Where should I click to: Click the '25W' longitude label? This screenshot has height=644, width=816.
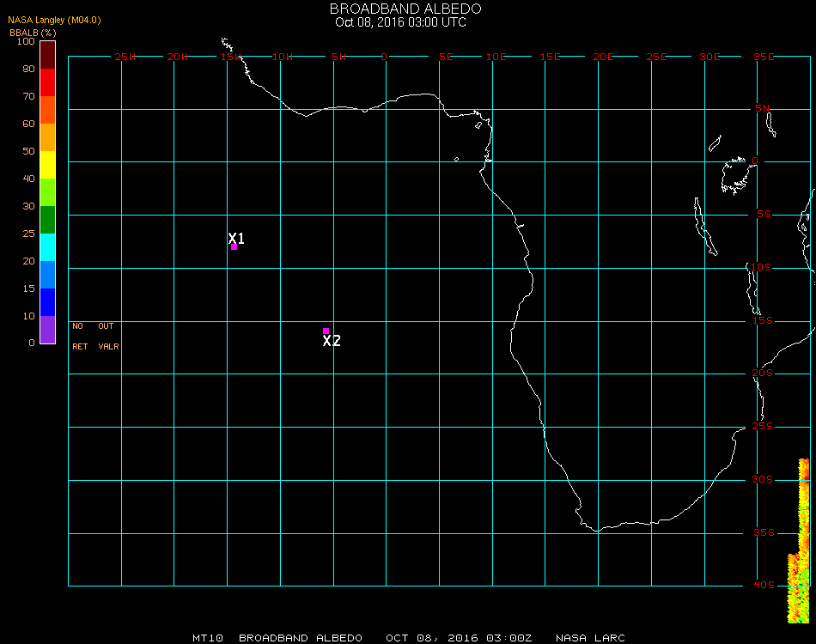pyautogui.click(x=125, y=57)
